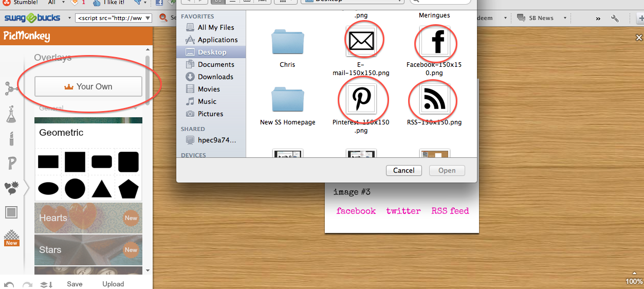Add the circle geometric overlay
644x289 pixels.
[75, 189]
